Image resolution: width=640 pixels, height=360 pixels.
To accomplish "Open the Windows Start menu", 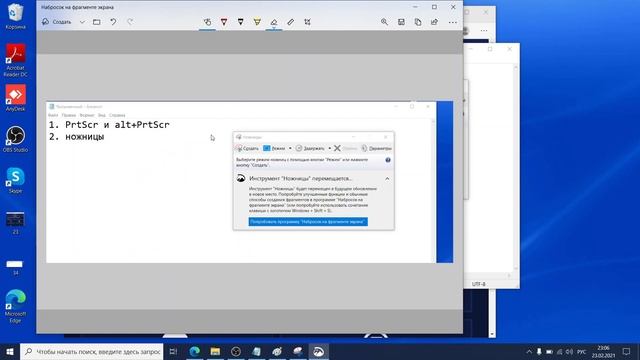I will click(x=10, y=351).
